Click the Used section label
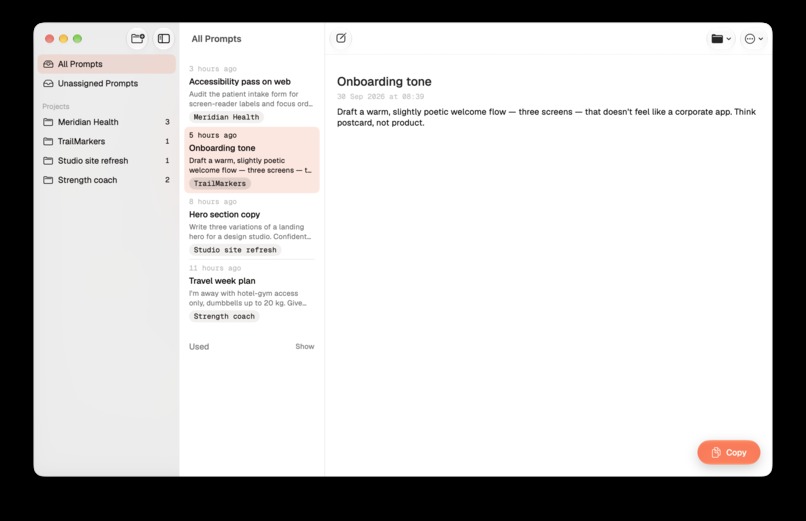The width and height of the screenshot is (806, 521). coord(199,347)
